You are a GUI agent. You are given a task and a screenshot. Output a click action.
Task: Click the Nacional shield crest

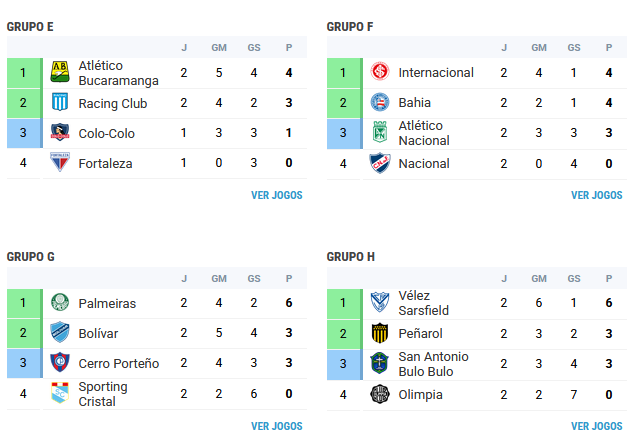[x=380, y=163]
